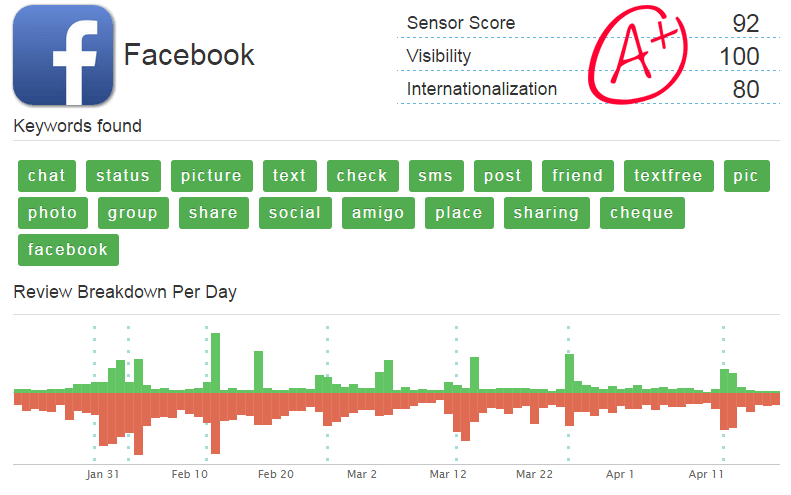Choose the 'sms' keyword tag
Image resolution: width=791 pixels, height=495 pixels.
point(436,176)
